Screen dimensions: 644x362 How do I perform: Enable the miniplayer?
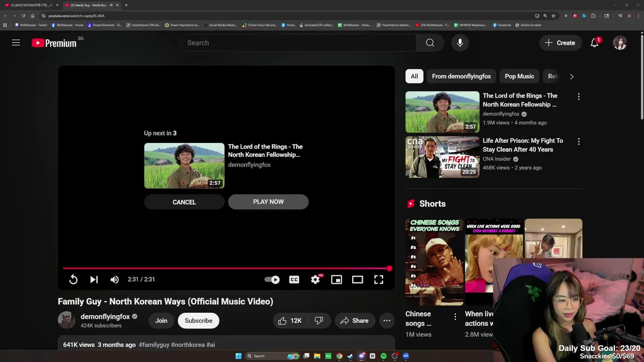pyautogui.click(x=337, y=280)
